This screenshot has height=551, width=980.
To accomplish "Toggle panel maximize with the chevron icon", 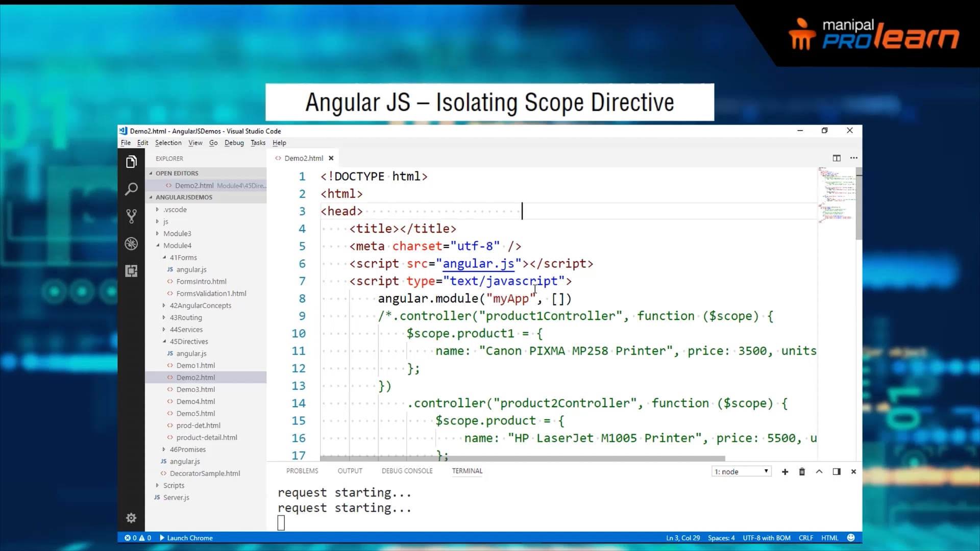I will coord(819,471).
